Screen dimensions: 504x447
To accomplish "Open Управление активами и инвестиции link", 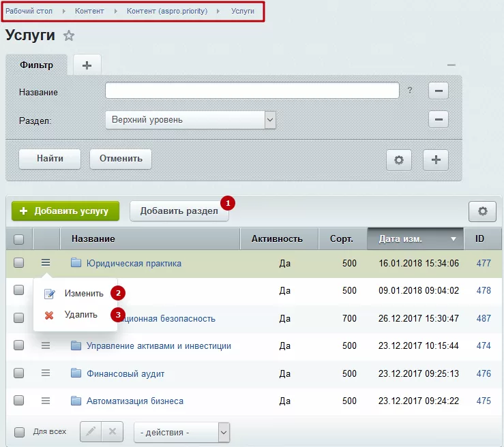I will (158, 346).
